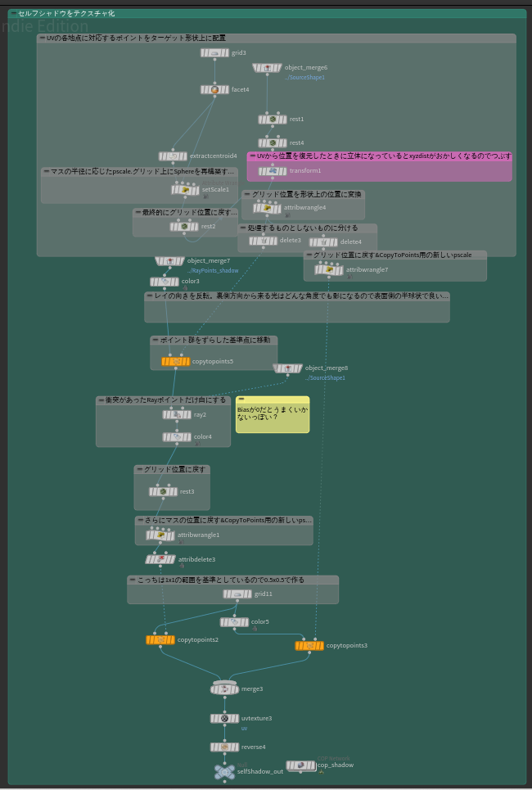Click the orange copytopoints3 node icon

point(309,645)
